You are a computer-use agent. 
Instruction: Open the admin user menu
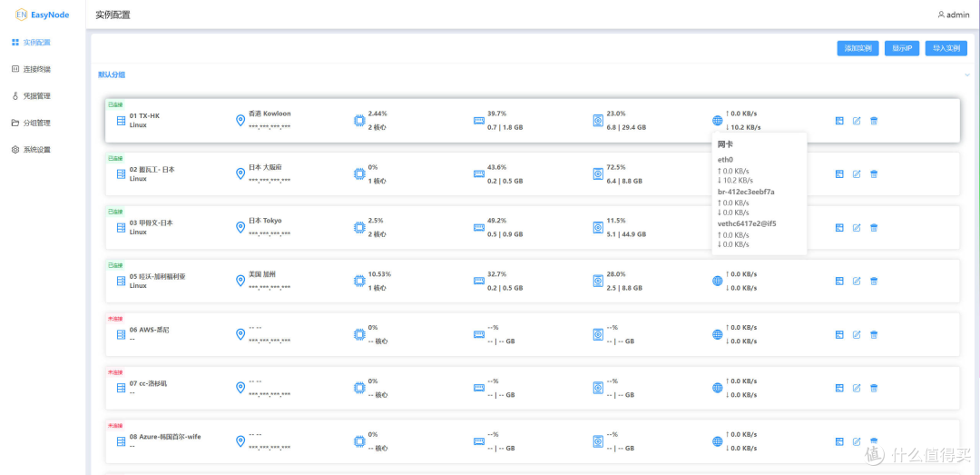pos(953,15)
